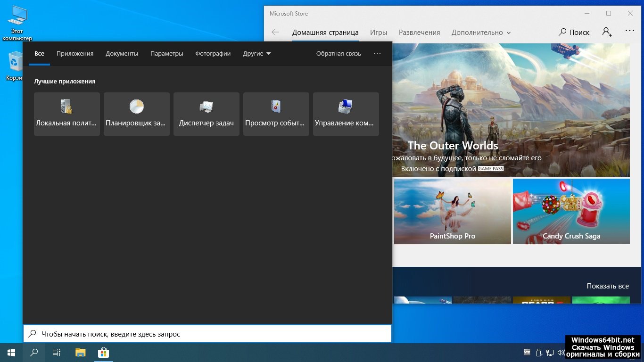Open Локальная политика app tile
This screenshot has width=644, height=362.
(66, 114)
